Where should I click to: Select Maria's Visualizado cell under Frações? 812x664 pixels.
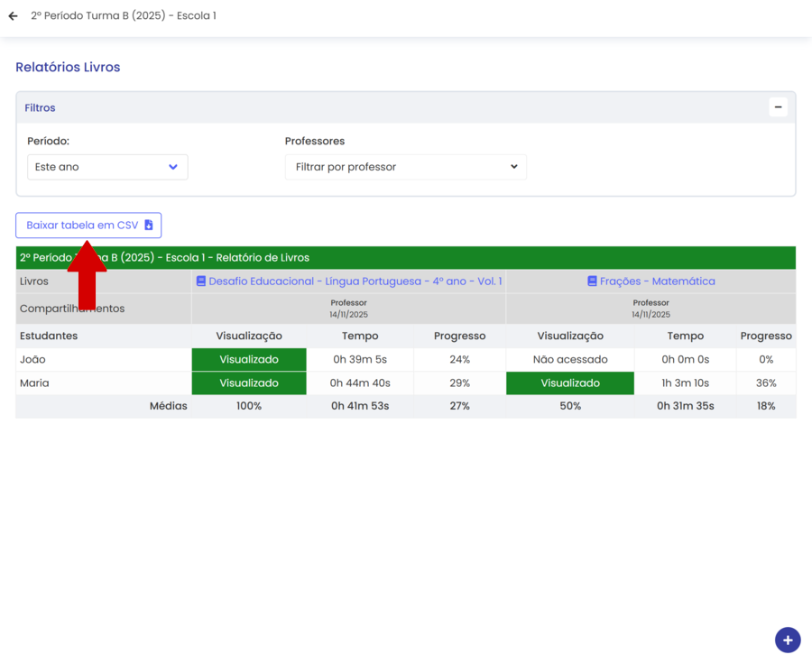click(x=570, y=383)
